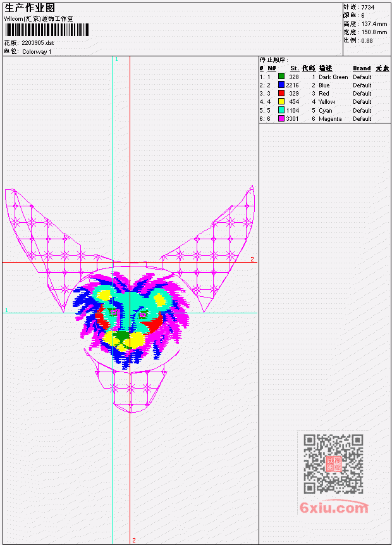Click the scale value 0.88
The image size is (392, 545).
click(367, 41)
